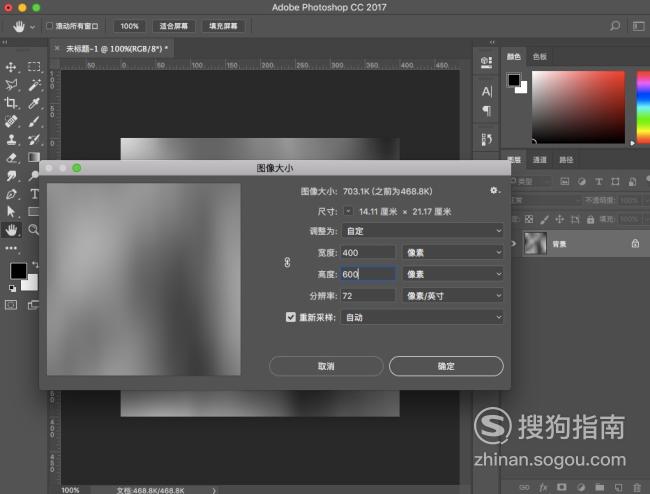Select the Gradient tool
650x494 pixels.
coord(34,157)
